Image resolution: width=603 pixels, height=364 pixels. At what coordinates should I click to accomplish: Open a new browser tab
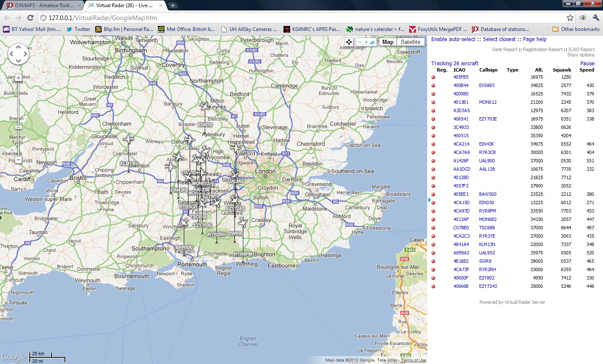click(173, 5)
